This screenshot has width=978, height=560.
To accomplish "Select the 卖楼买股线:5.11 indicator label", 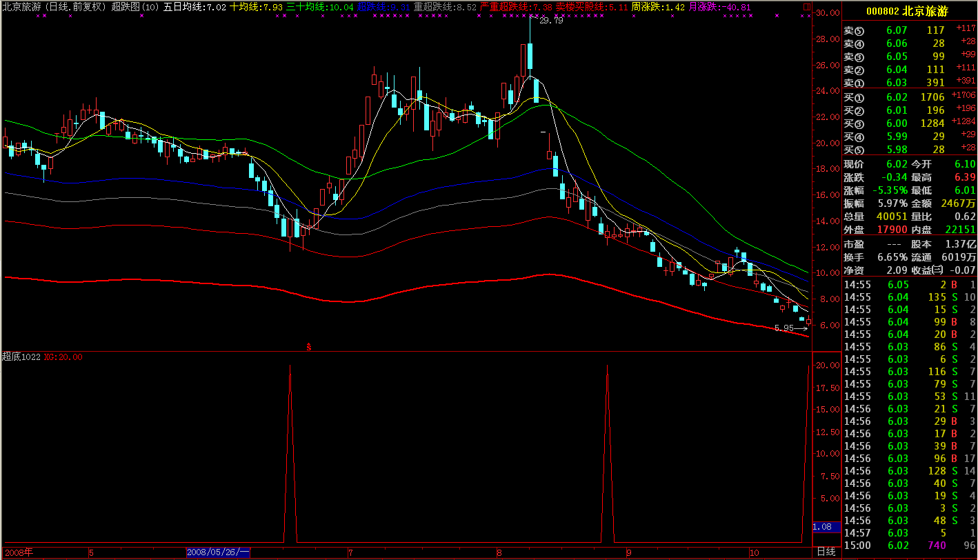I will [x=592, y=7].
